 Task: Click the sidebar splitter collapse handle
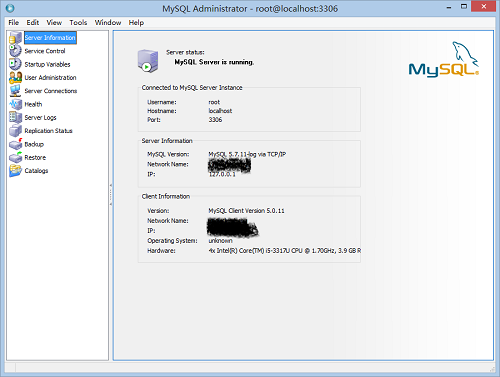tap(111, 194)
